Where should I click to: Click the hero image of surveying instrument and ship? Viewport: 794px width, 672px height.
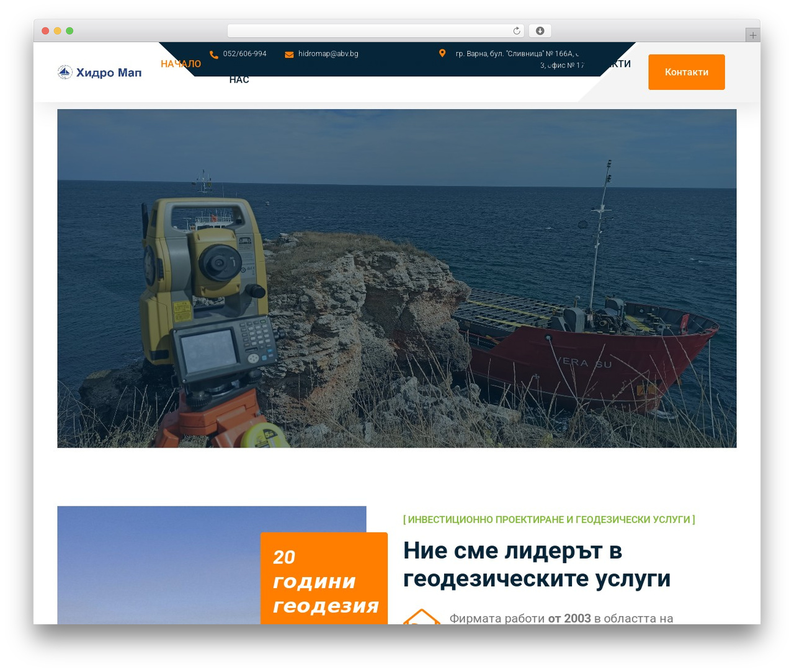397,278
